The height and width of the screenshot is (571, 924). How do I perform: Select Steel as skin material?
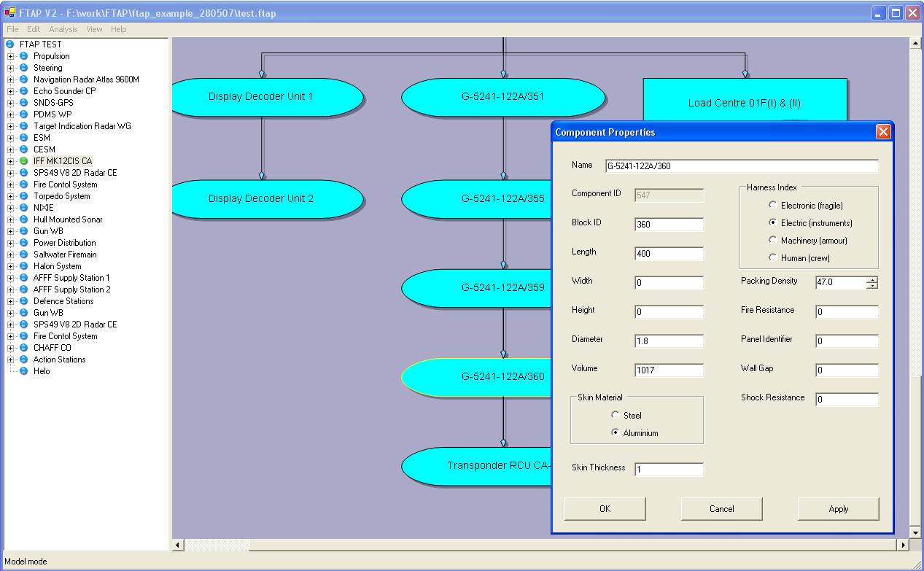[616, 416]
